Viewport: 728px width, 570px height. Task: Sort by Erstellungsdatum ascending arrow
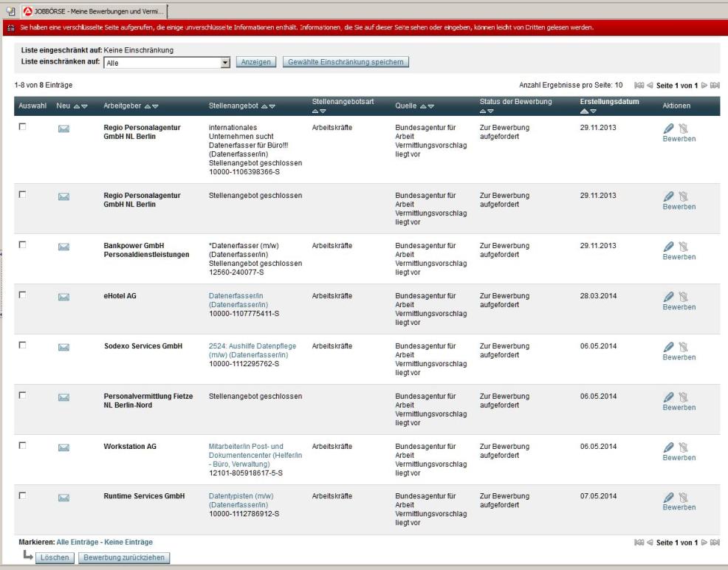(585, 111)
